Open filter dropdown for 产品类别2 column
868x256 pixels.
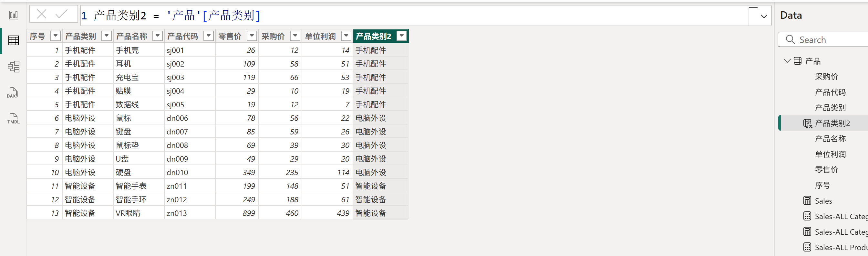[402, 36]
